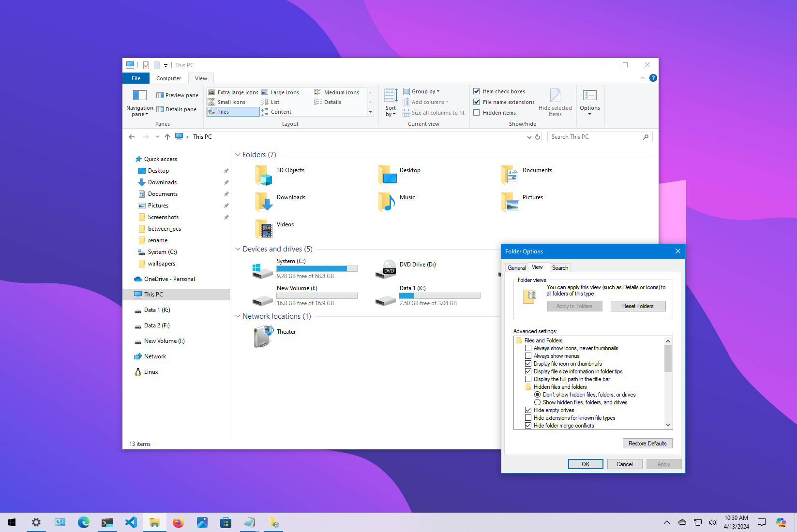797x532 pixels.
Task: Open the Sort by menu
Action: click(391, 103)
